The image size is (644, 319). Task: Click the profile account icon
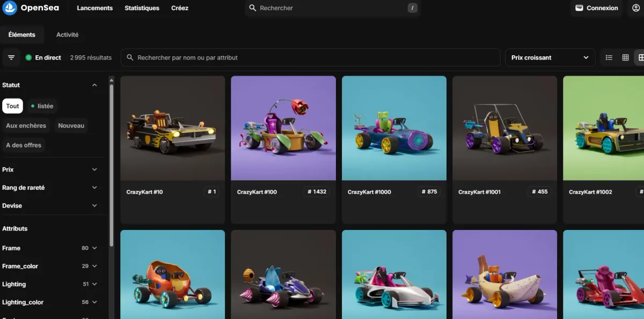point(636,8)
